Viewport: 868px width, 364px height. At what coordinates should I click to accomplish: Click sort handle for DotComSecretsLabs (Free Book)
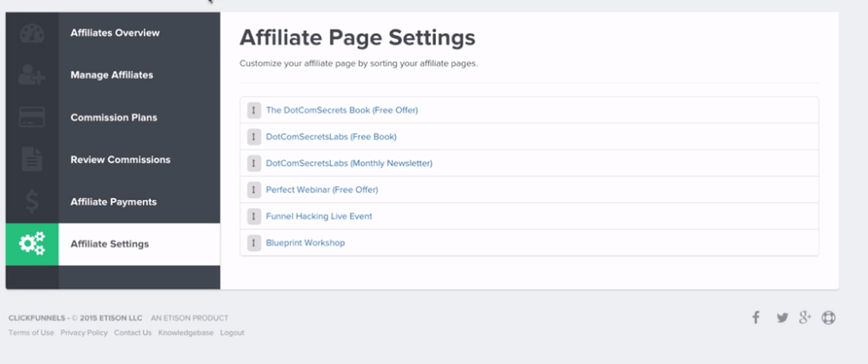pyautogui.click(x=254, y=137)
